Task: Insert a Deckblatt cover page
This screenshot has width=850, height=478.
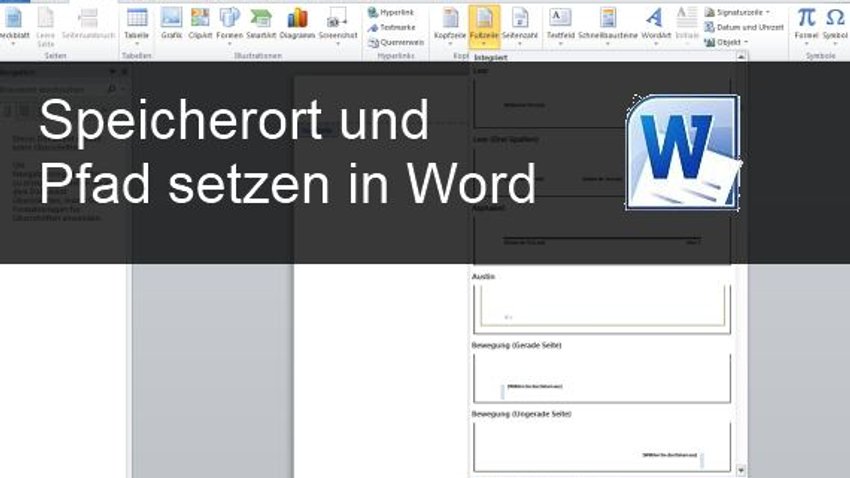Action: 14,25
